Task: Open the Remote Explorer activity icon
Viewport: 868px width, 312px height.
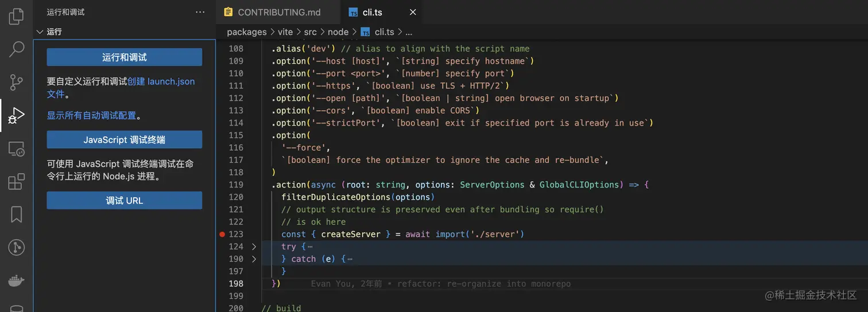Action: [17, 149]
